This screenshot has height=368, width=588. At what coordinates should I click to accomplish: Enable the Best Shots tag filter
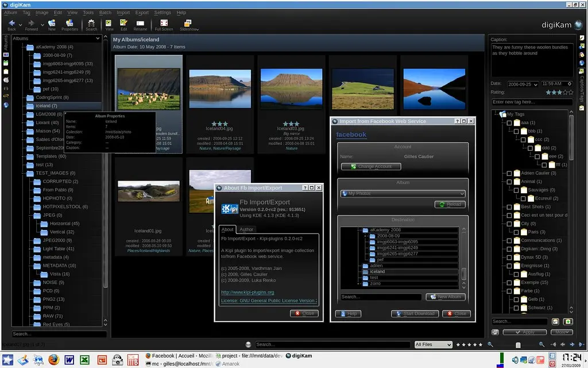point(509,206)
